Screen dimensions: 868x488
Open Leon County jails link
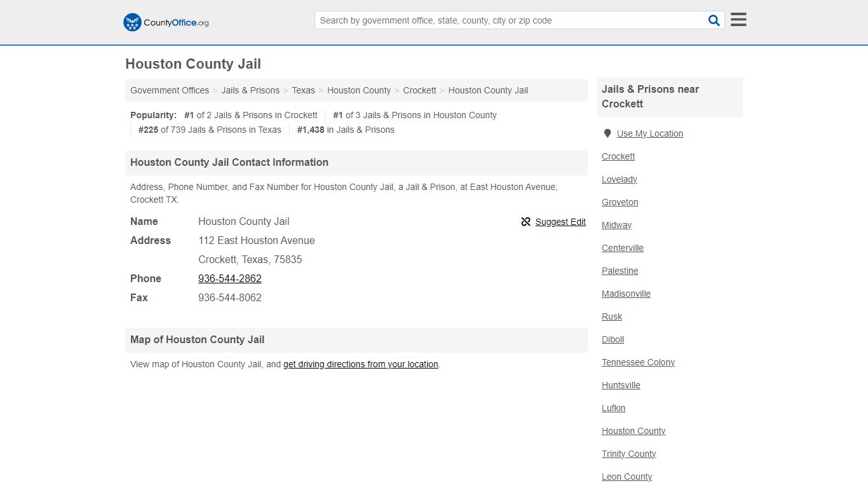[627, 477]
